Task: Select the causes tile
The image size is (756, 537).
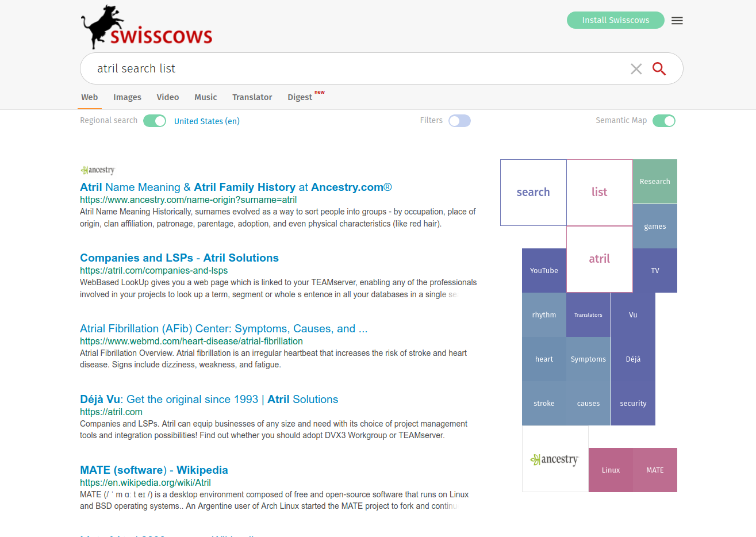Action: (588, 404)
